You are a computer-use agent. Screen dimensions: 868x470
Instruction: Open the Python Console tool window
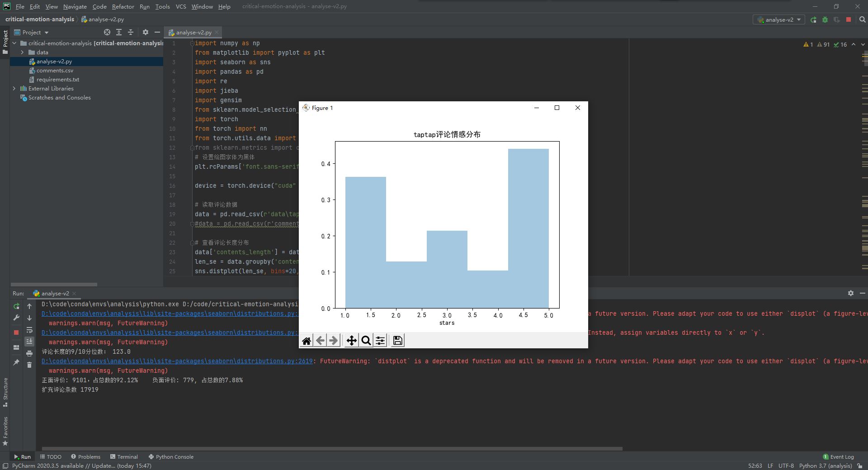(171, 457)
